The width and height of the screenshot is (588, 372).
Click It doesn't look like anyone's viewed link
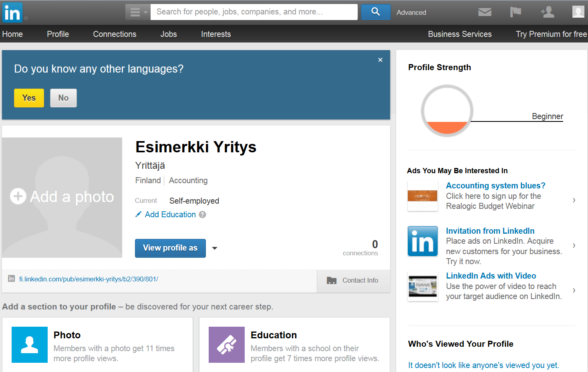tap(483, 365)
